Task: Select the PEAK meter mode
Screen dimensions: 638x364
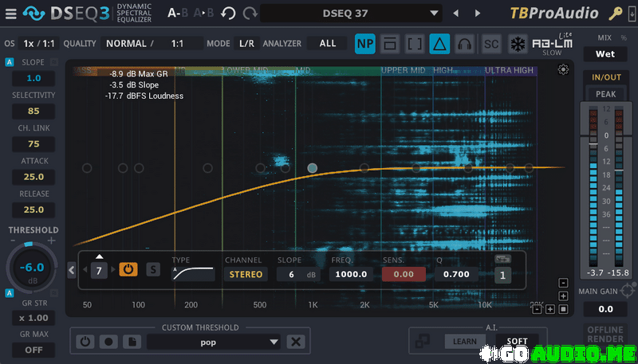Action: tap(605, 94)
